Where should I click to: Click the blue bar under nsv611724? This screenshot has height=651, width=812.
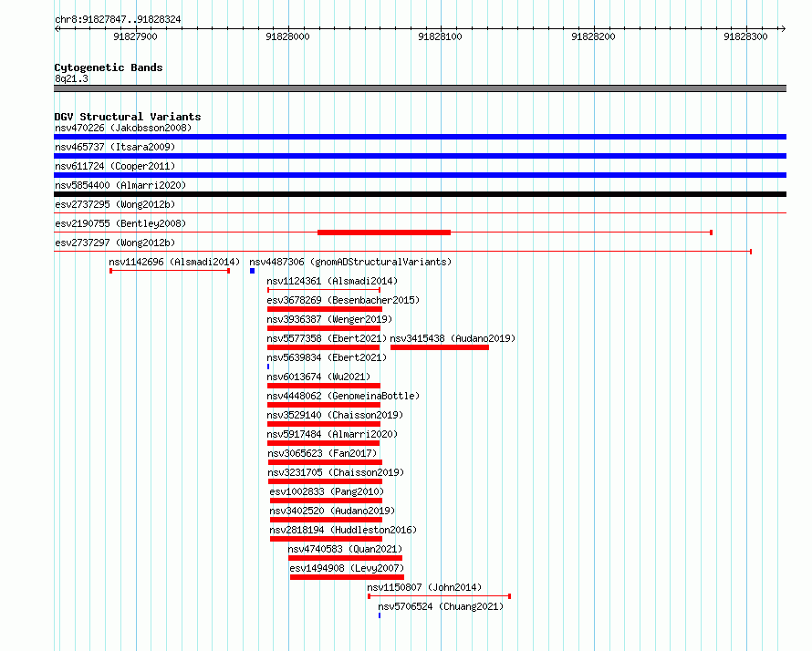[x=420, y=175]
